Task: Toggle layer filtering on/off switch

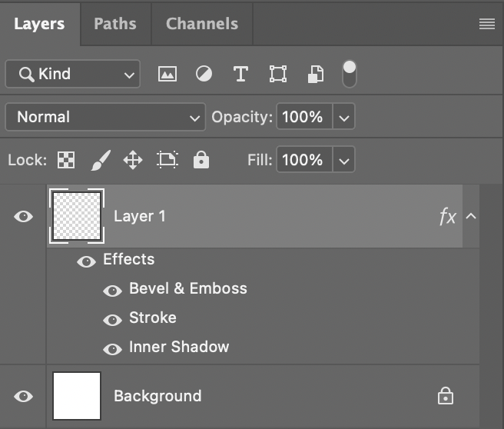Action: pos(350,74)
